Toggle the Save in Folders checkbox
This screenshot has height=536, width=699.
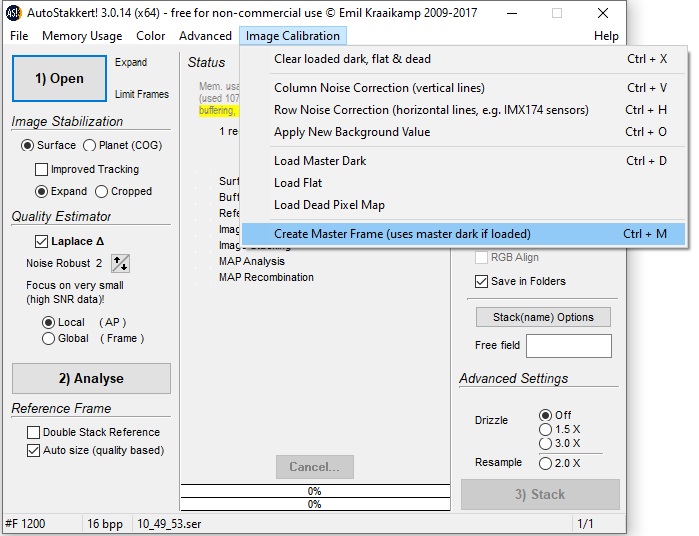481,282
